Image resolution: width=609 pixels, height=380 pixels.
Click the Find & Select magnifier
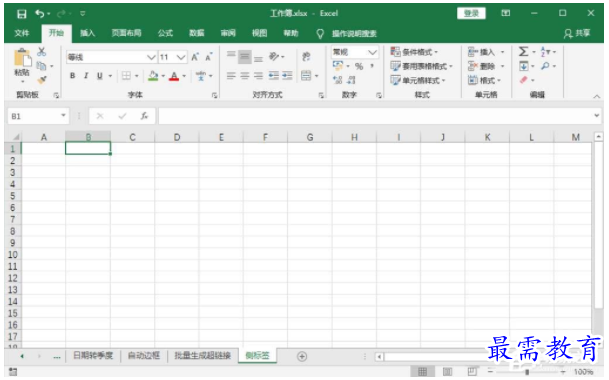point(545,66)
